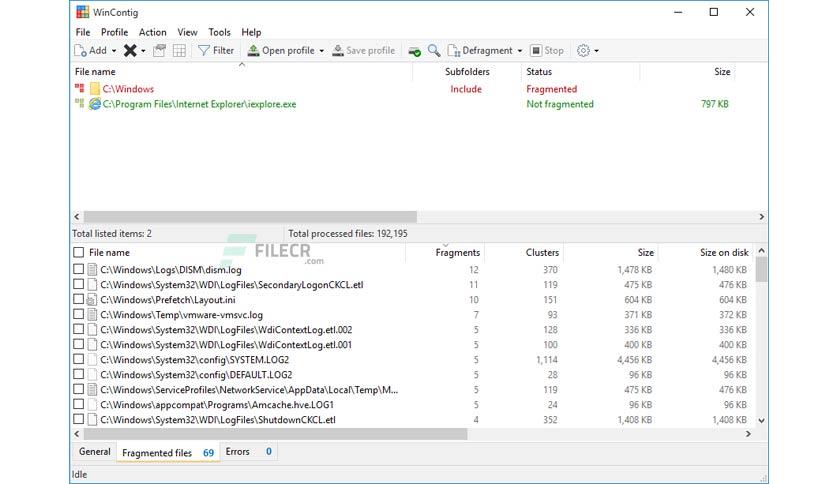Check the box for vmware-vmsvc.log

pyautogui.click(x=78, y=314)
